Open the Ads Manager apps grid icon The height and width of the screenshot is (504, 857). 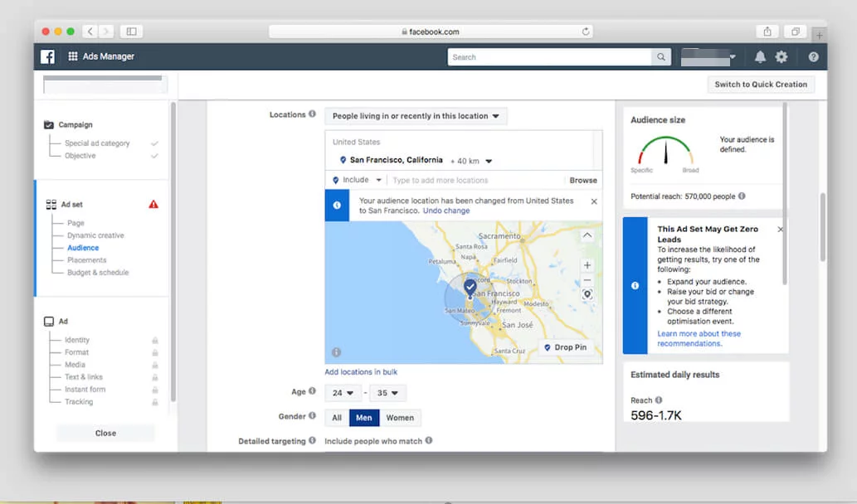[x=73, y=56]
